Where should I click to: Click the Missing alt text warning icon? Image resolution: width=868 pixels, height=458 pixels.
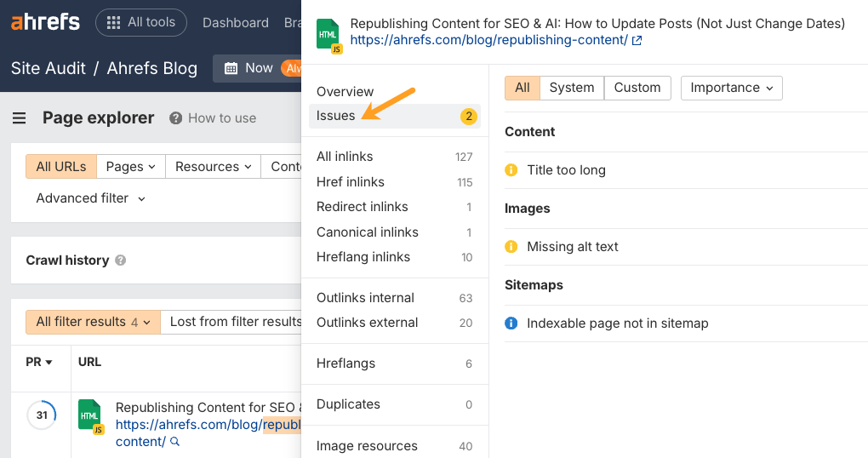(511, 247)
